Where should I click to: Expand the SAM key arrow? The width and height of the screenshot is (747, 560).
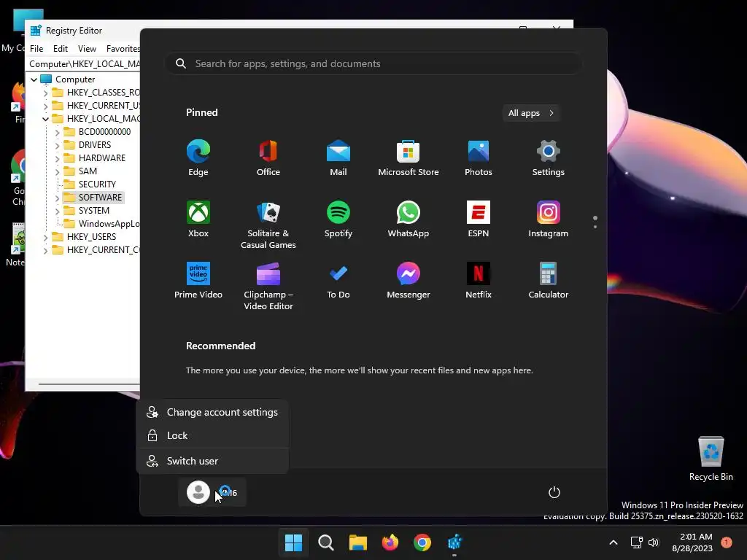pyautogui.click(x=57, y=171)
